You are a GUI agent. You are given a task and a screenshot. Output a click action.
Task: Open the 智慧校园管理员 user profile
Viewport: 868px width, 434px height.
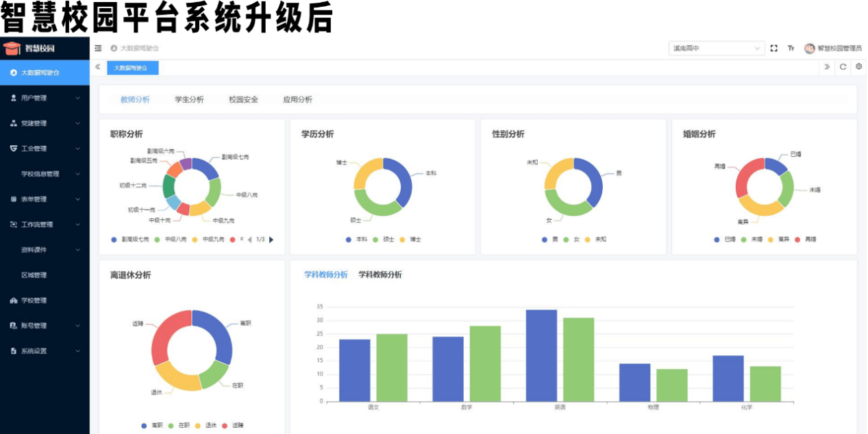click(833, 49)
